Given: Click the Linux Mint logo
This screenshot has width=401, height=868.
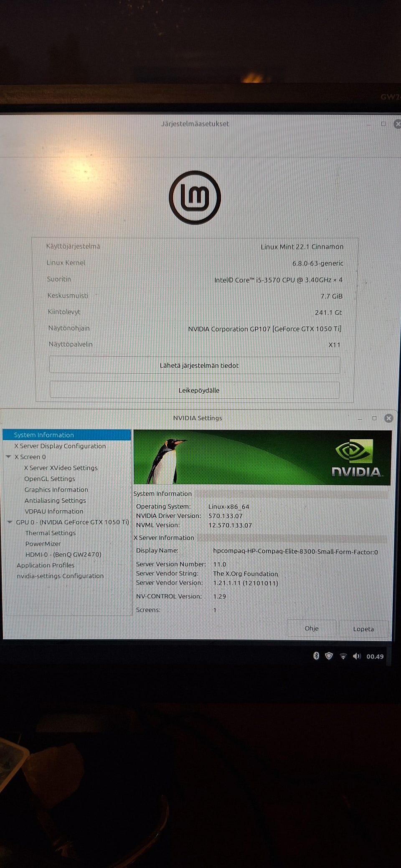Looking at the screenshot, I should tap(195, 197).
